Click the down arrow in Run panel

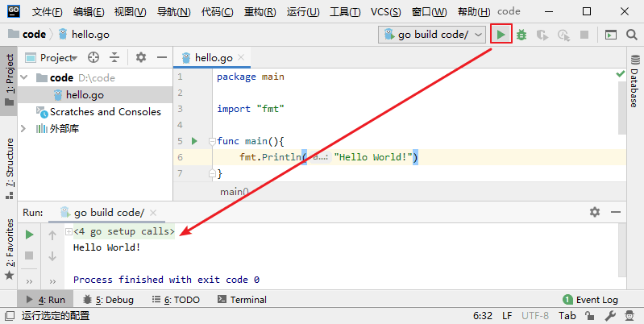tap(52, 256)
